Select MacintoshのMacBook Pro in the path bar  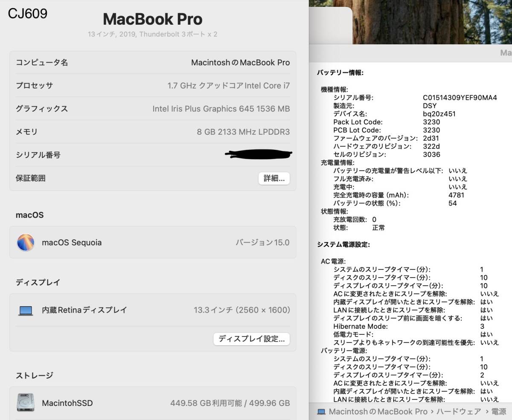tap(378, 412)
